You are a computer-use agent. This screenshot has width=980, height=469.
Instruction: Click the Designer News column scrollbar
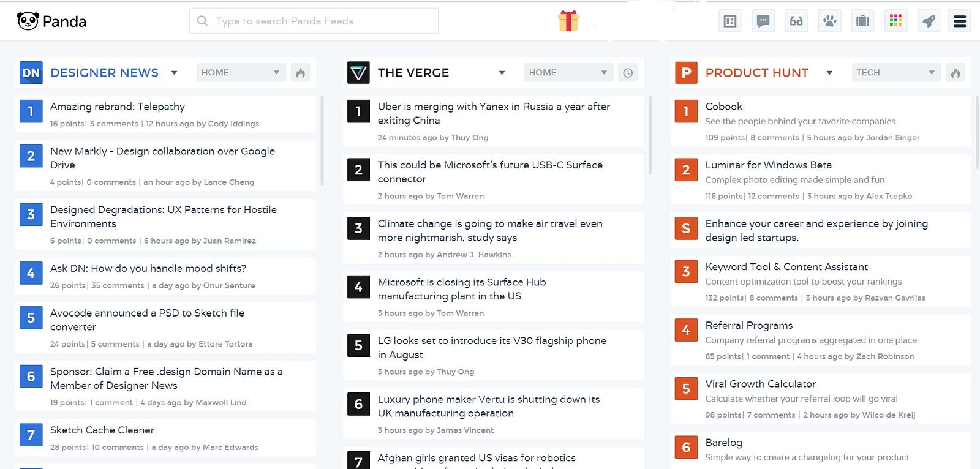[x=322, y=140]
